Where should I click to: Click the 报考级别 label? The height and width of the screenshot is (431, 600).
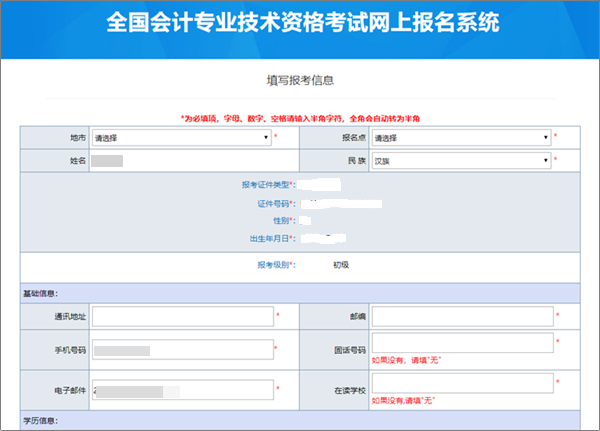pos(276,265)
